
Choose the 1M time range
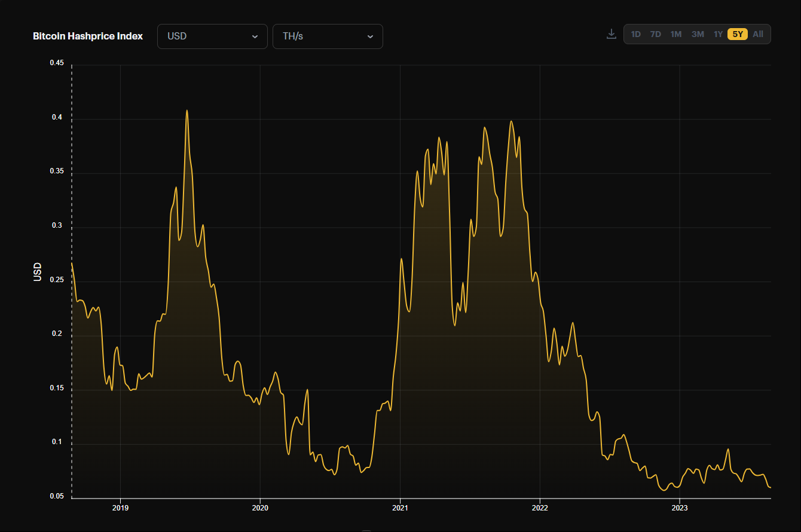(676, 34)
